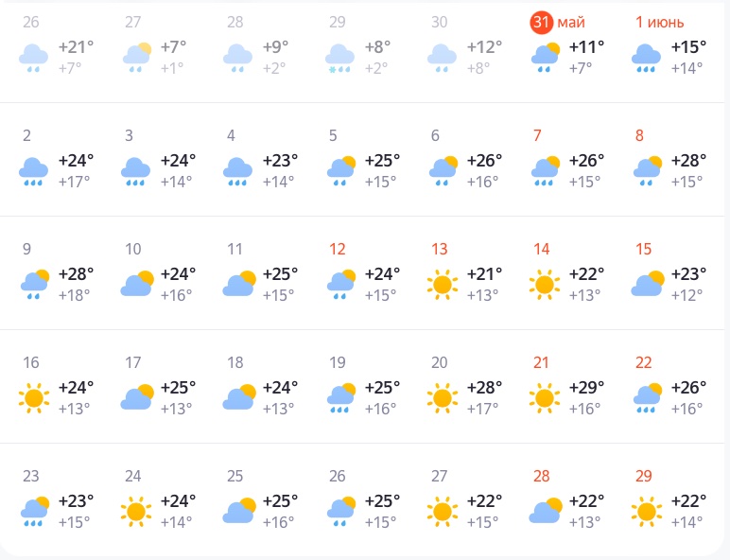Click the sun icon for day 24
The width and height of the screenshot is (730, 560).
(136, 511)
